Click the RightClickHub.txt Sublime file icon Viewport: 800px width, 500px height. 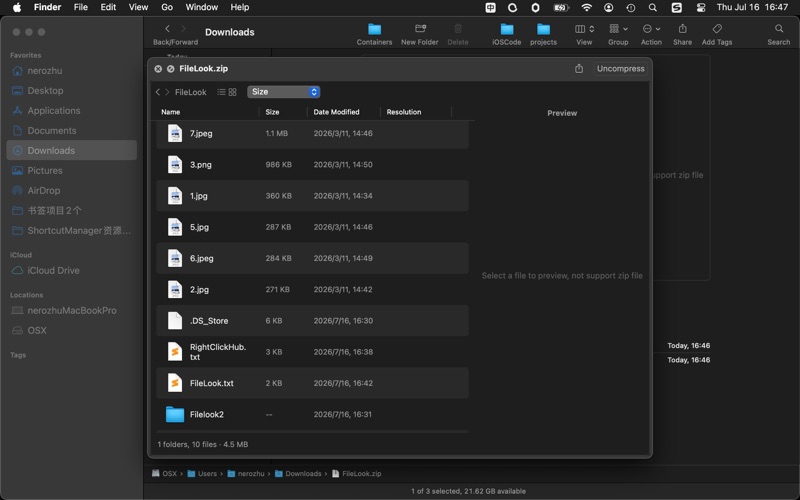coord(175,352)
